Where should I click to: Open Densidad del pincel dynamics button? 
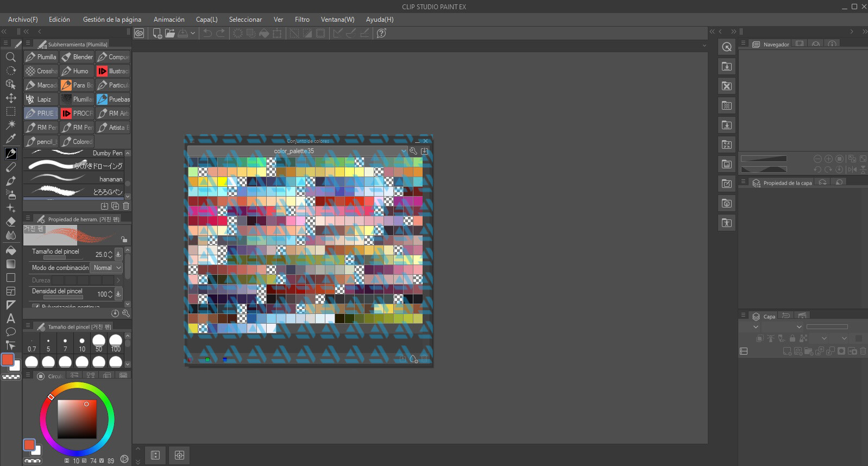coord(118,294)
